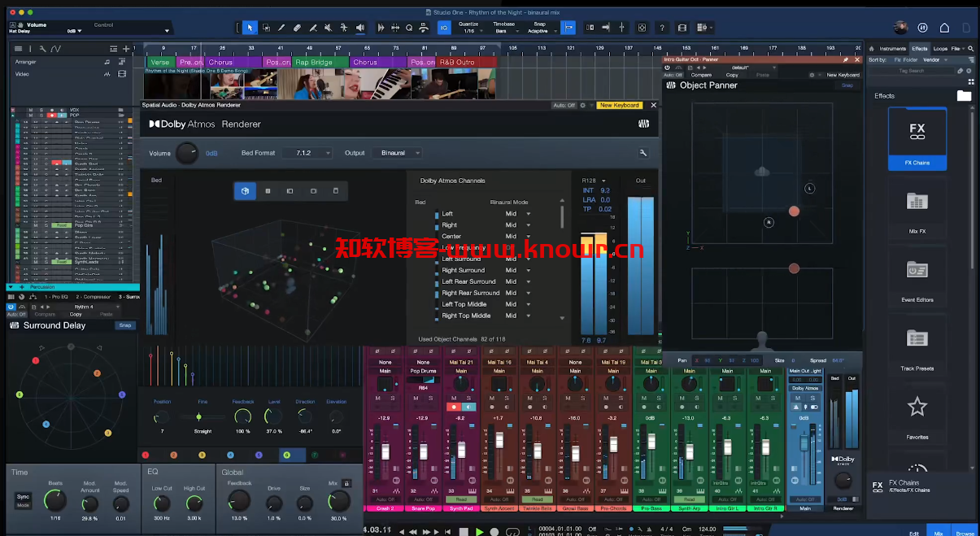Solo the Snare Pop channel
This screenshot has height=536, width=980.
431,399
